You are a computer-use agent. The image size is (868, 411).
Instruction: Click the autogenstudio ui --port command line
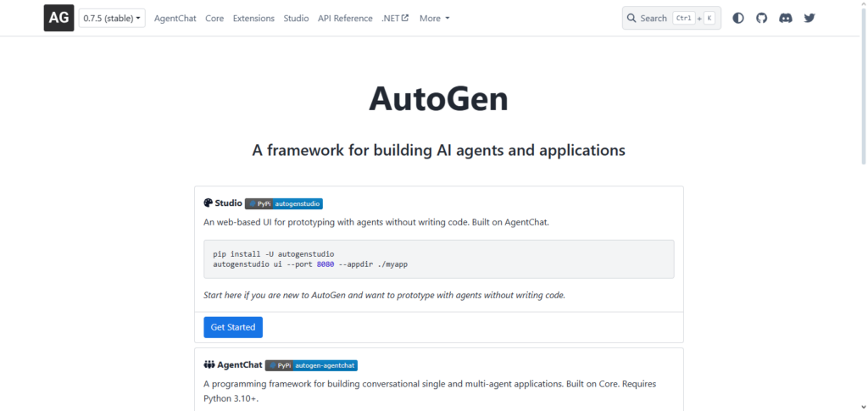(x=310, y=264)
